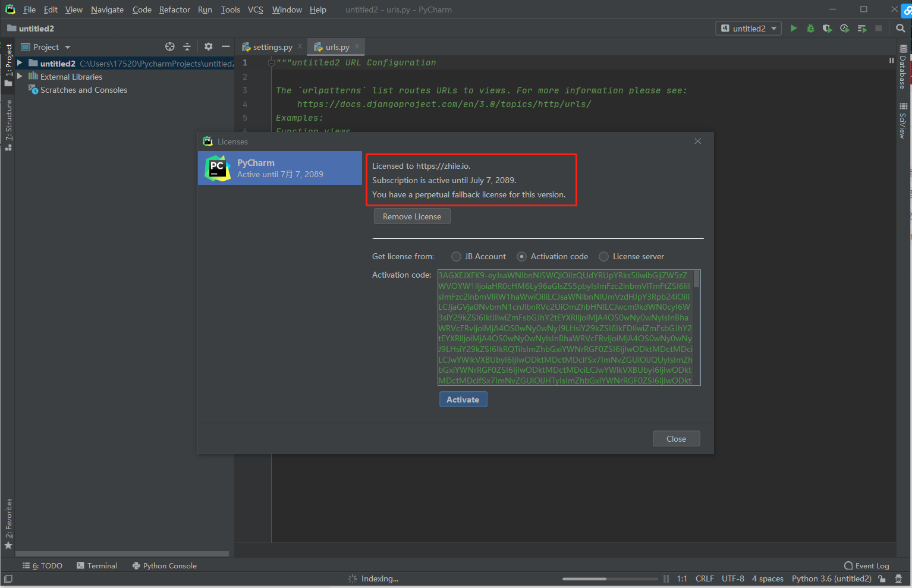
Task: Open Search Everywhere via magnifier icon
Action: tap(900, 28)
